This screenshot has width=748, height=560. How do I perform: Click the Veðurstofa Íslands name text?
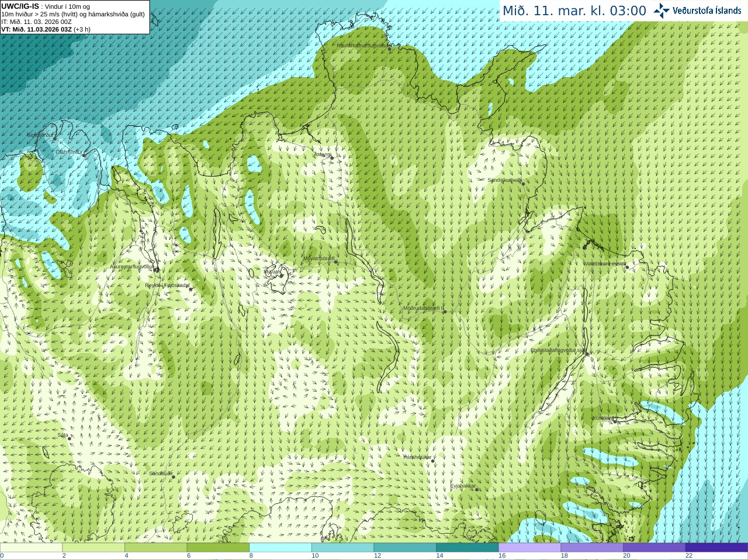click(707, 11)
